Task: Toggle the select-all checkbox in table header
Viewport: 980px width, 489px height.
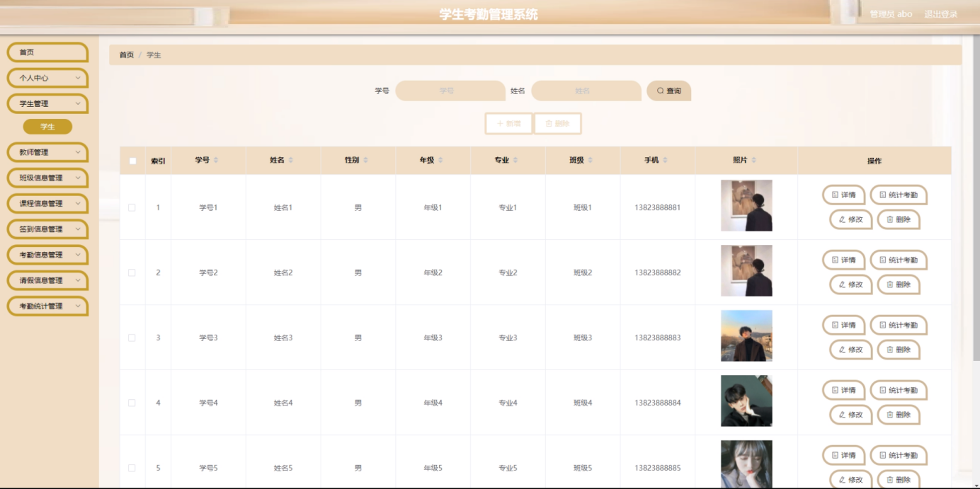Action: click(x=132, y=161)
